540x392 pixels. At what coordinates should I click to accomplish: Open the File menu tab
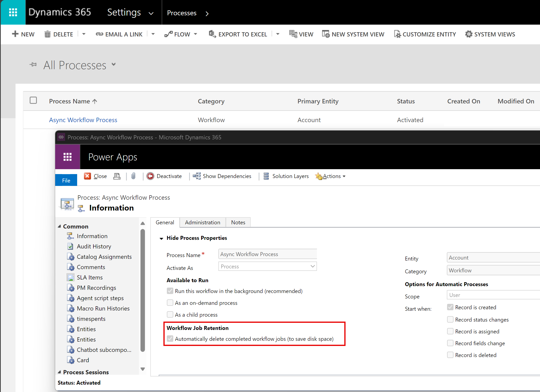coord(66,180)
